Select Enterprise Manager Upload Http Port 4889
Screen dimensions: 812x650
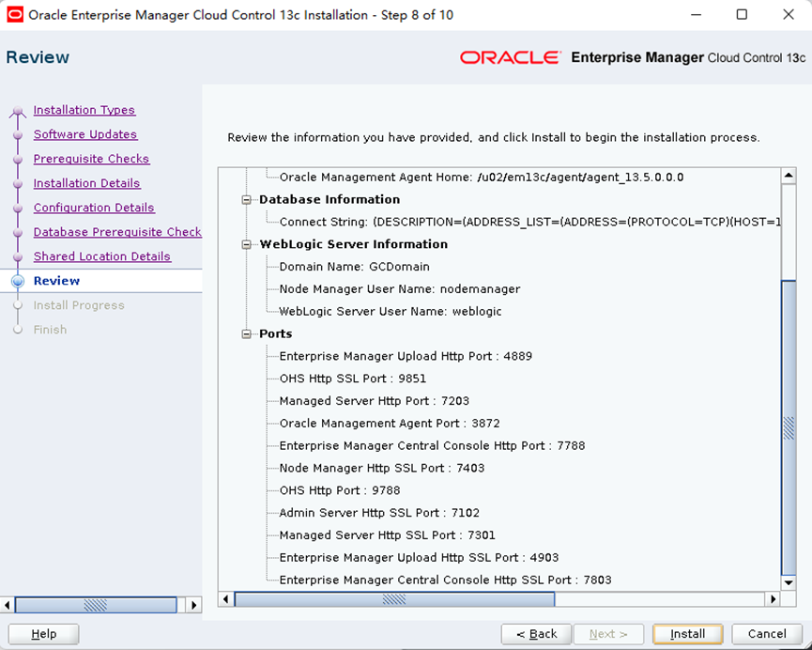[x=406, y=356]
